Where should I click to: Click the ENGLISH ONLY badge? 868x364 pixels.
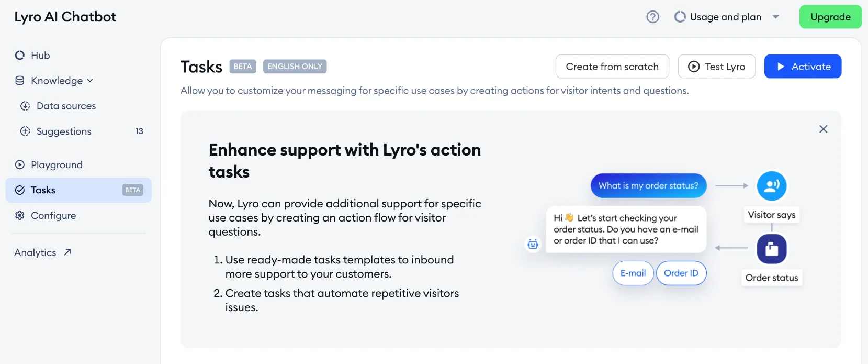(295, 67)
